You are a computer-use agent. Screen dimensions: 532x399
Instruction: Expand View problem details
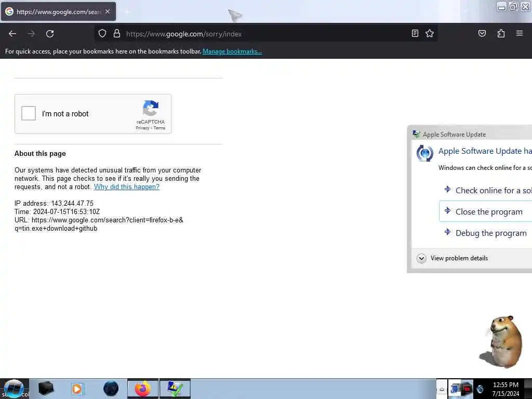(x=453, y=258)
